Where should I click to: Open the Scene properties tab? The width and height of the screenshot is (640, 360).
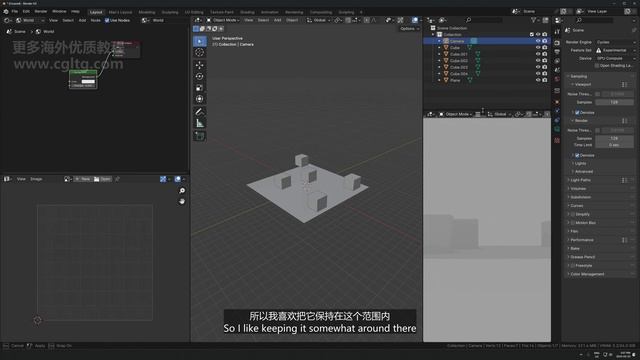tap(557, 70)
